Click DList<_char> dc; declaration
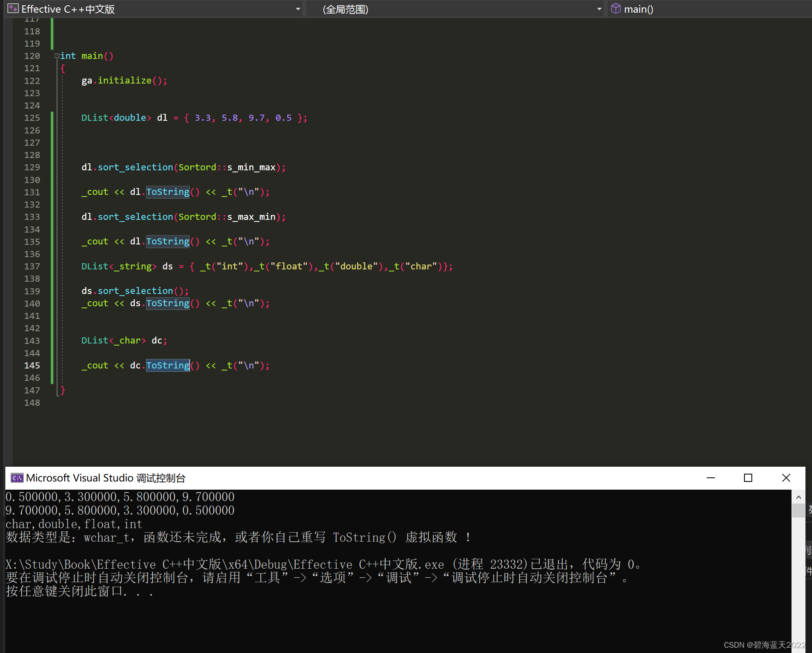The width and height of the screenshot is (812, 653). click(x=124, y=340)
